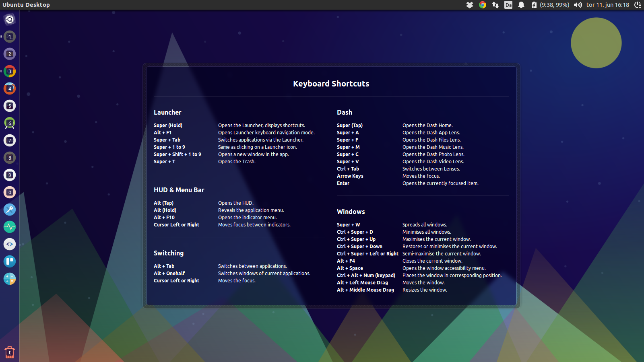Screen dimensions: 644x362
Task: Click the Switching section heading
Action: tap(169, 253)
